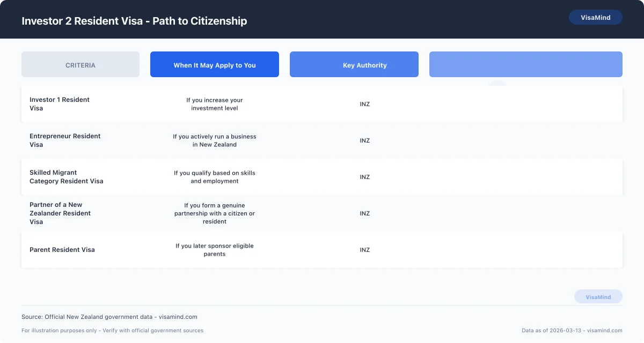Select the Partner of a New Zealander row
644x343 pixels.
(x=60, y=213)
